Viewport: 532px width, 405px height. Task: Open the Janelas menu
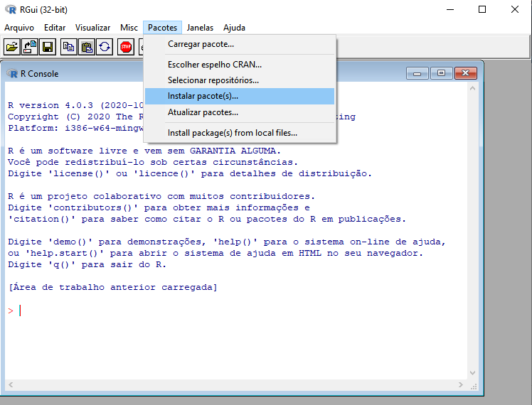pyautogui.click(x=200, y=28)
